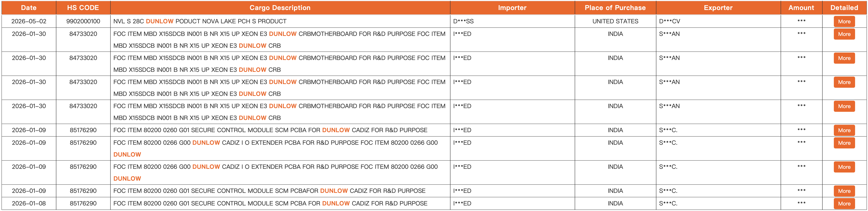Select the HS CODE column header

pyautogui.click(x=83, y=8)
